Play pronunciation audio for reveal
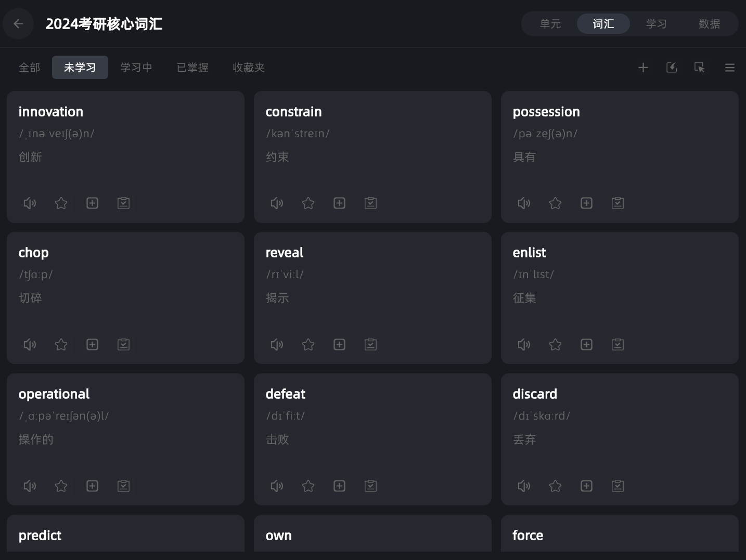Image resolution: width=746 pixels, height=560 pixels. click(277, 345)
